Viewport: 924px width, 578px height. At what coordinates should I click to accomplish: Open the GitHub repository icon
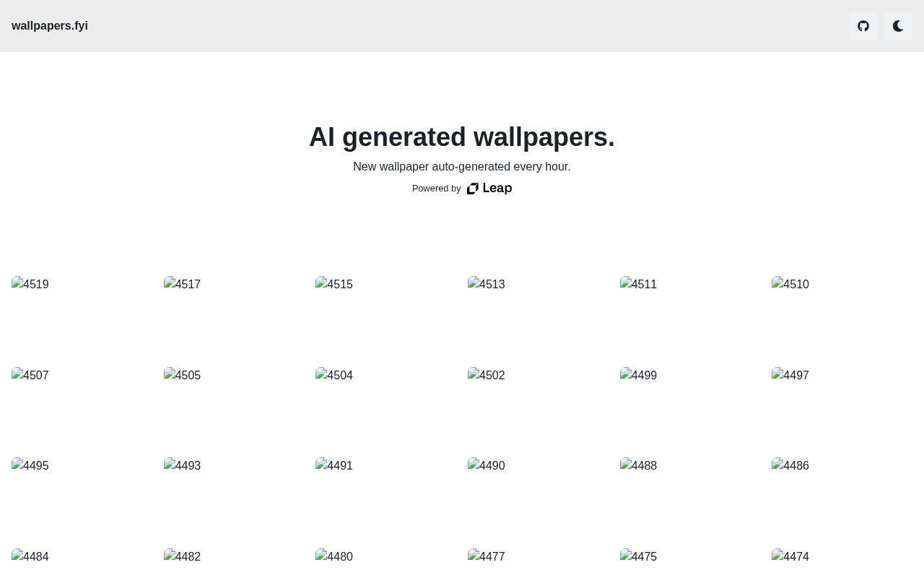863,26
